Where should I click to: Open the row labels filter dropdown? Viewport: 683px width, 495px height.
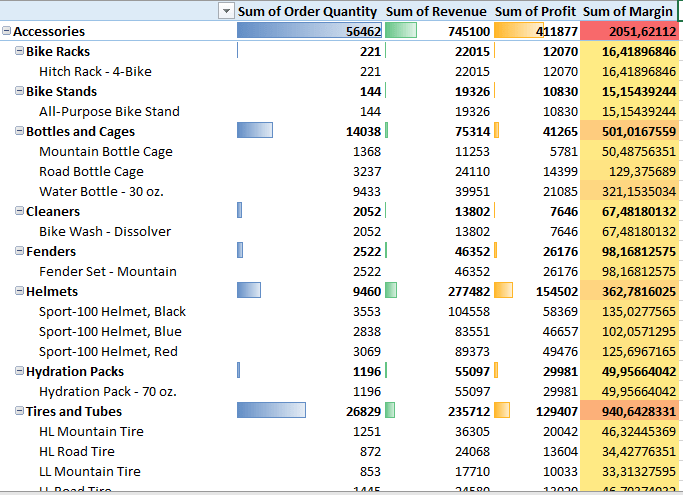(x=226, y=11)
